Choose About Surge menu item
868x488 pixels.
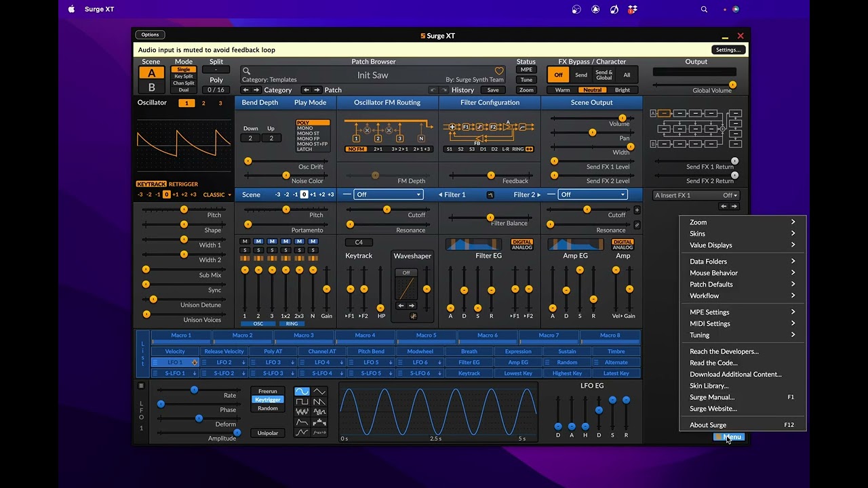(743, 425)
